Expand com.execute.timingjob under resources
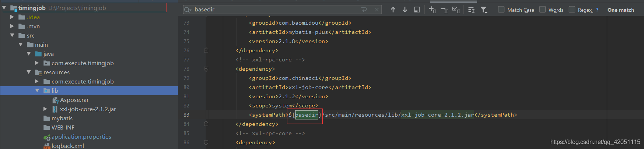 (x=37, y=81)
